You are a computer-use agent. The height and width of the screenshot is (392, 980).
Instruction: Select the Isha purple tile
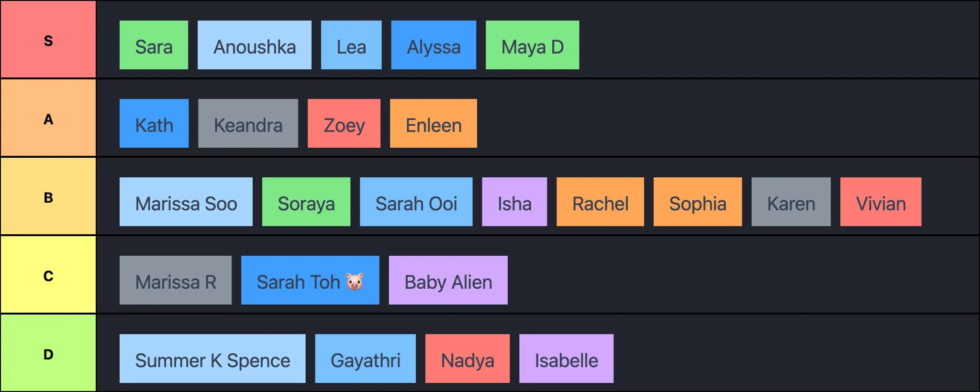pos(514,202)
